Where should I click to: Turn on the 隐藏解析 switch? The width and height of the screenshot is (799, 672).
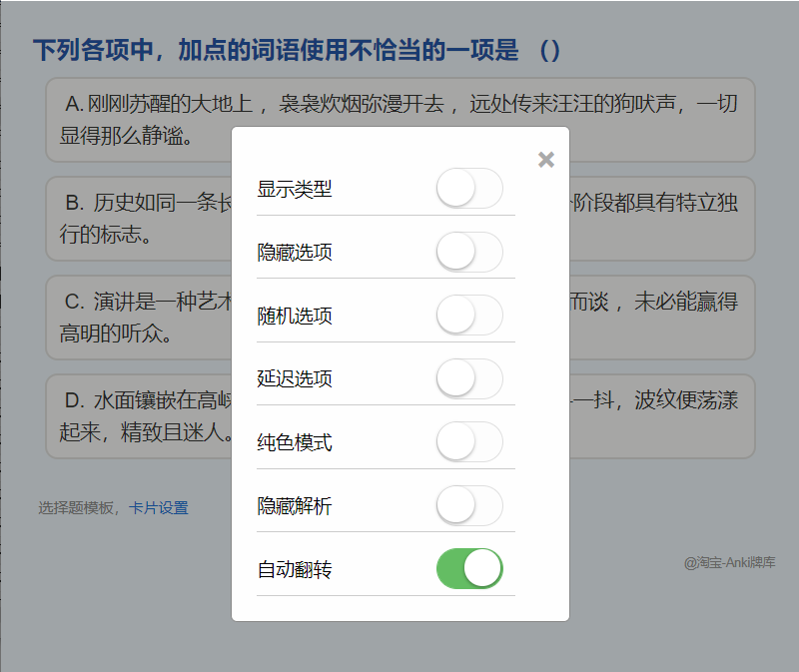coord(469,505)
